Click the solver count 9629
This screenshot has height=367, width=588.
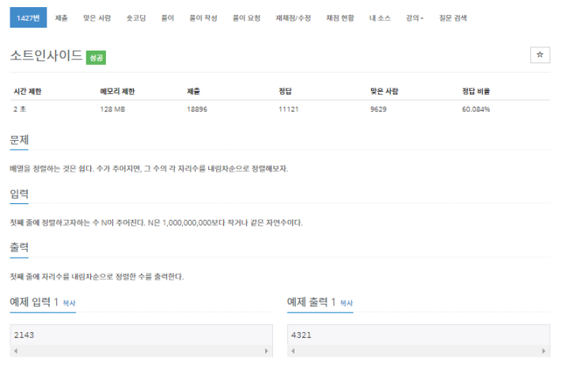click(378, 109)
